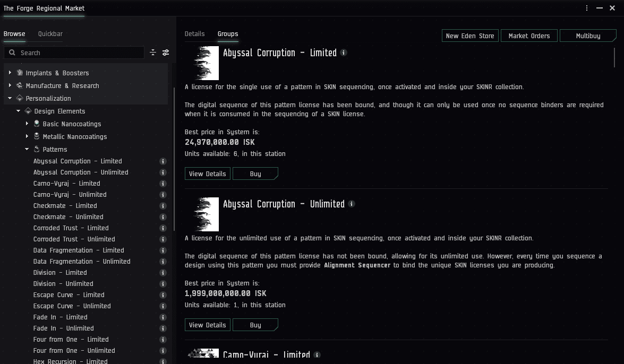Open the Multibuy window

pos(588,36)
